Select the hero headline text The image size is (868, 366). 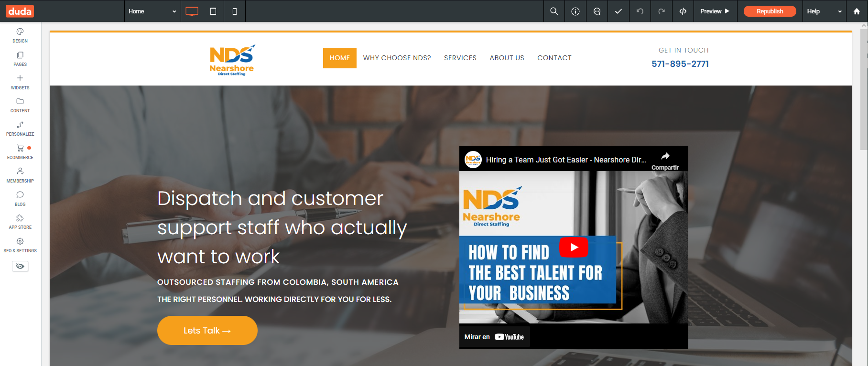click(x=282, y=227)
